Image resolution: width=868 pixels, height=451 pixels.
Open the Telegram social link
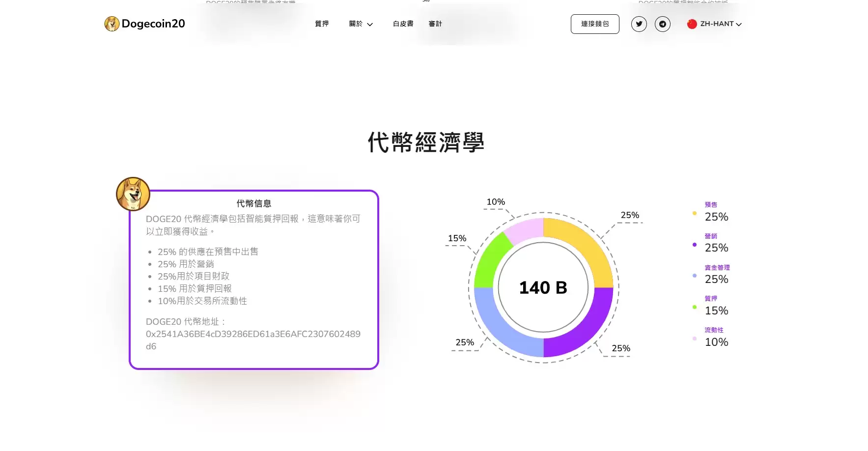(x=662, y=24)
